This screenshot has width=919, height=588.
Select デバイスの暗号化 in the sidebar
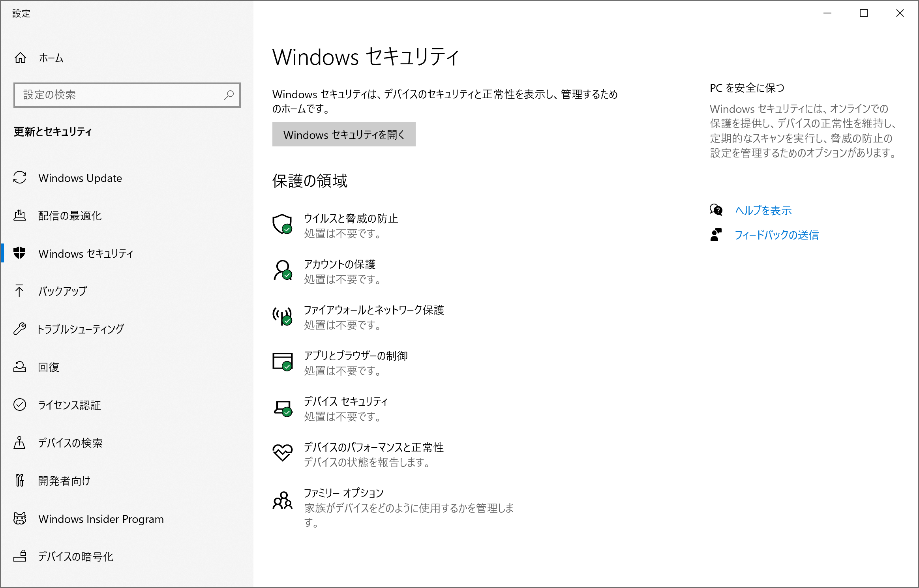click(x=20, y=556)
